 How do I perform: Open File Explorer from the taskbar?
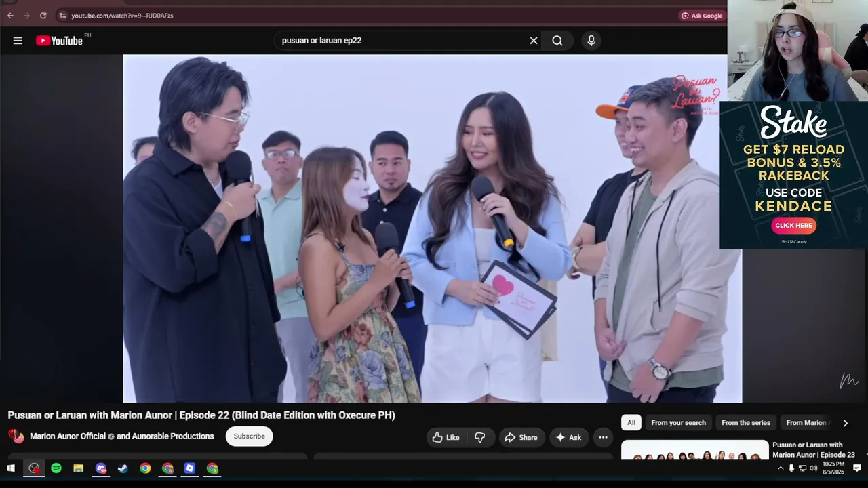coord(79,468)
